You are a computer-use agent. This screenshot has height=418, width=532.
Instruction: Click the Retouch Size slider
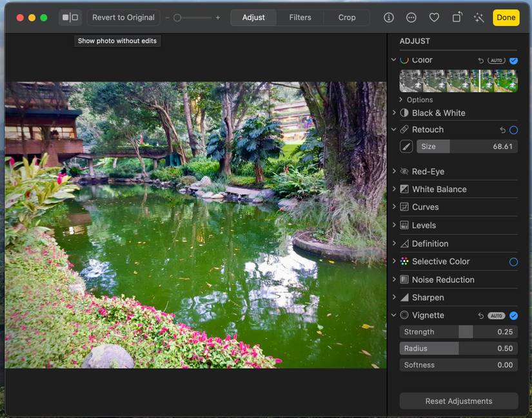pos(467,146)
